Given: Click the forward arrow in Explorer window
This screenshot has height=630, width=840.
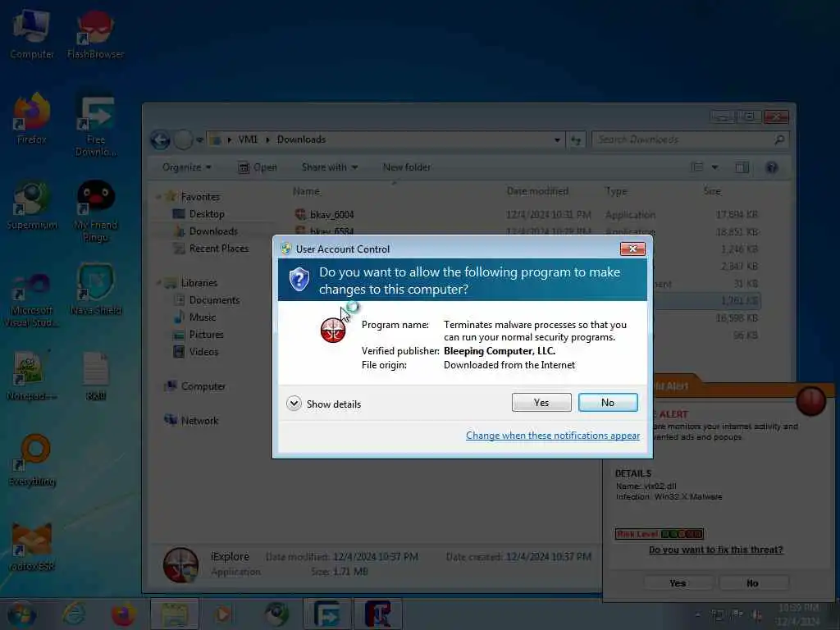Looking at the screenshot, I should pyautogui.click(x=183, y=139).
